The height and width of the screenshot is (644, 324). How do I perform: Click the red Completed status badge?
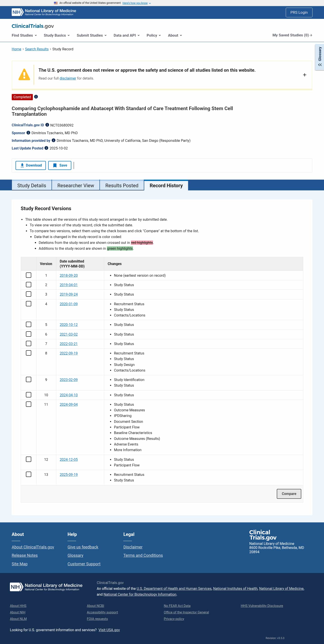tap(22, 97)
